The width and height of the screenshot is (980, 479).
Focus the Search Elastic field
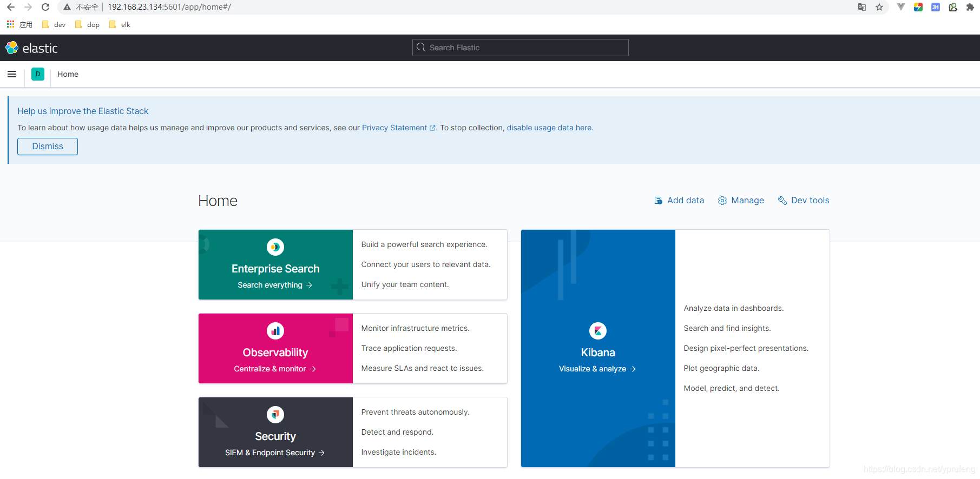520,48
